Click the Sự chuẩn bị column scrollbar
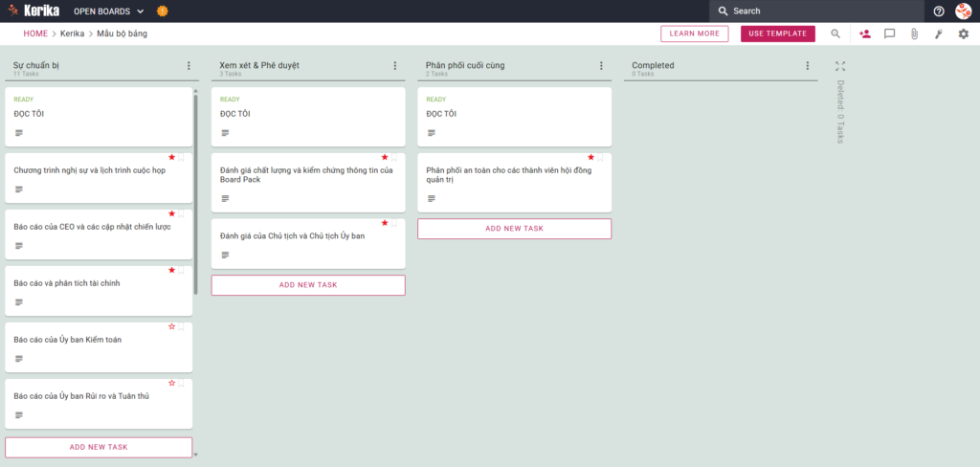 (x=196, y=194)
